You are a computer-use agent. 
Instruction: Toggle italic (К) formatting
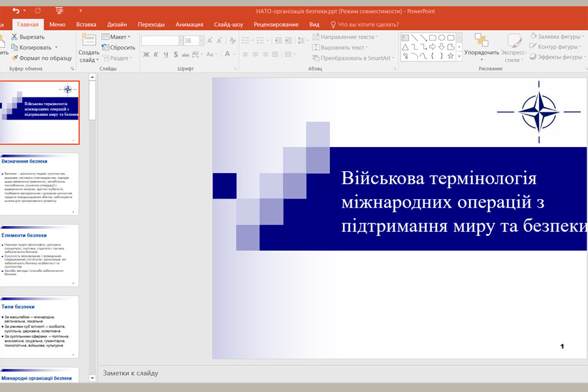point(157,55)
